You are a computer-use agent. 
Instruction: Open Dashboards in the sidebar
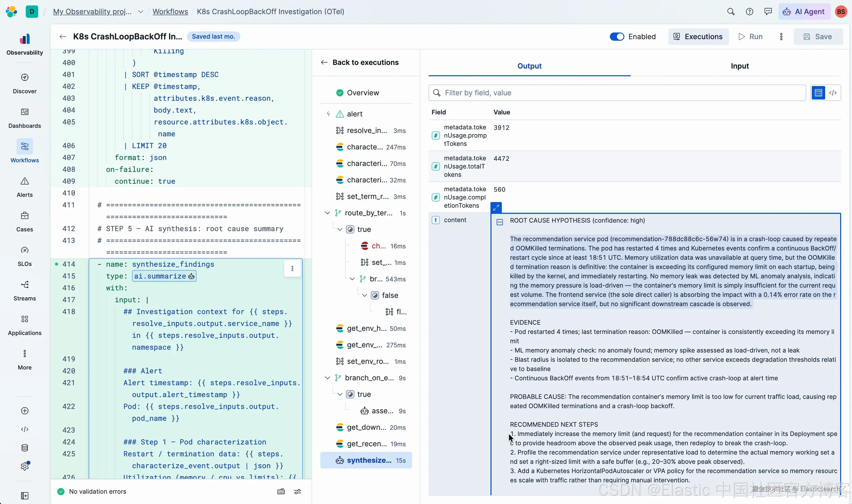coord(25,118)
